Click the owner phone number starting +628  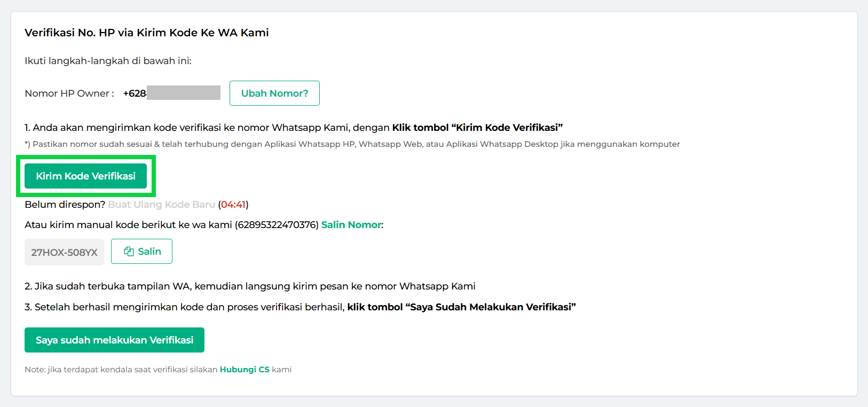135,93
